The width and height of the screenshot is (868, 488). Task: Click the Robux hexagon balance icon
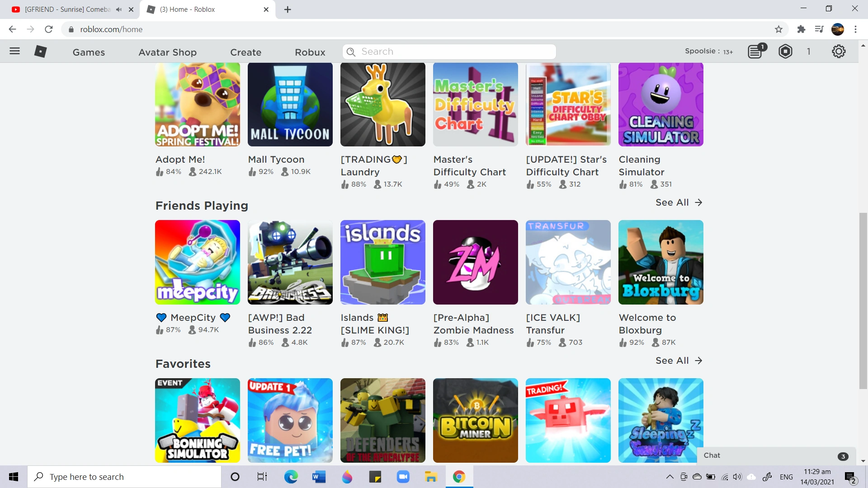785,52
